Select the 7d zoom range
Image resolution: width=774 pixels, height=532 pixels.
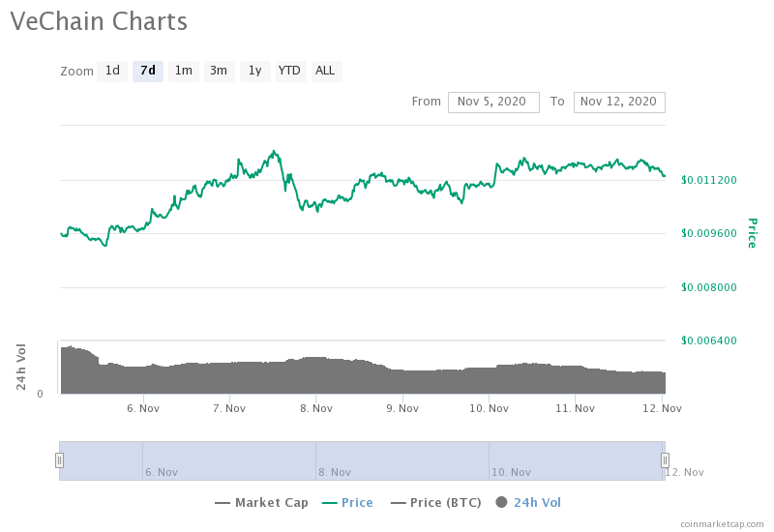148,71
